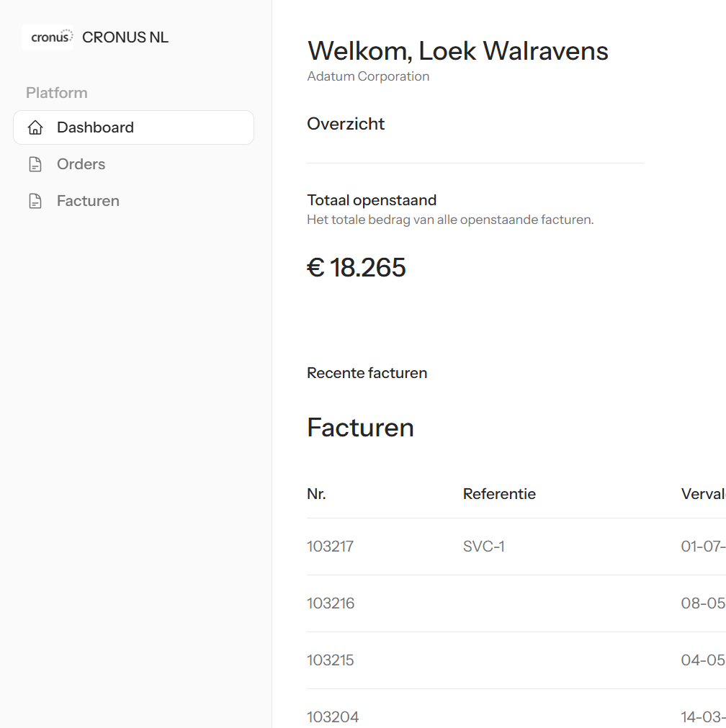Click the Cronus logo image
The height and width of the screenshot is (728, 726).
click(48, 37)
